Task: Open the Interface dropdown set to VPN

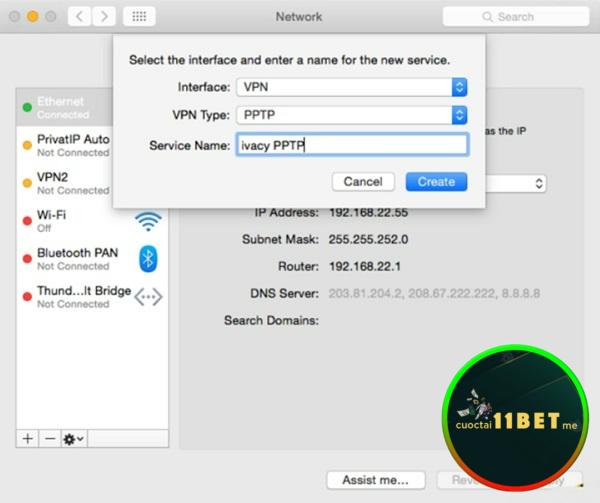Action: point(352,87)
